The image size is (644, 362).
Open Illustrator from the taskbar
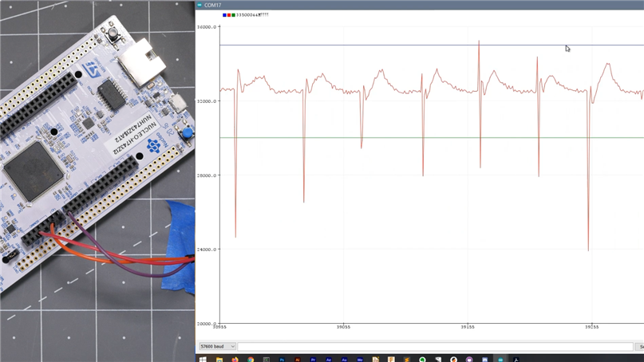click(298, 359)
